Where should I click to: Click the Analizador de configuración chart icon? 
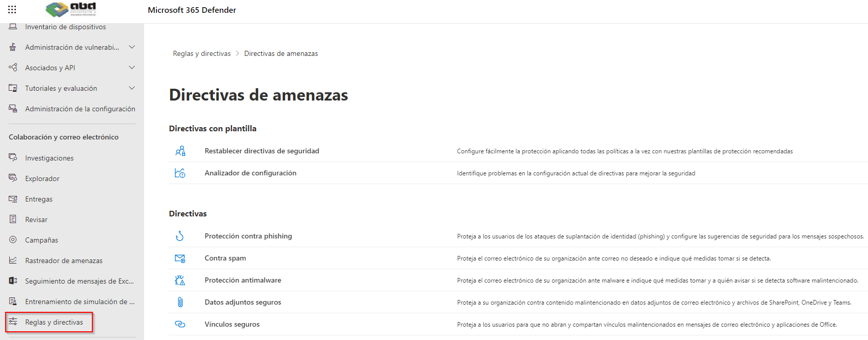[180, 173]
